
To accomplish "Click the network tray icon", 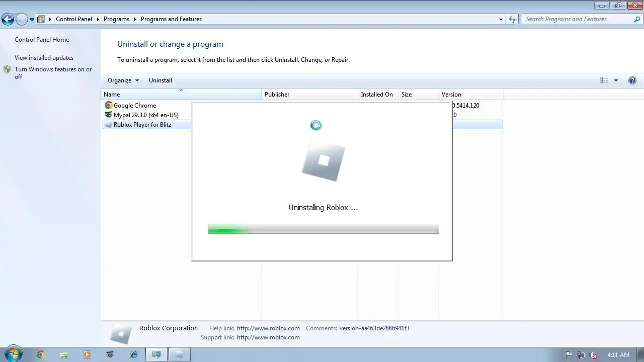I will pyautogui.click(x=581, y=354).
